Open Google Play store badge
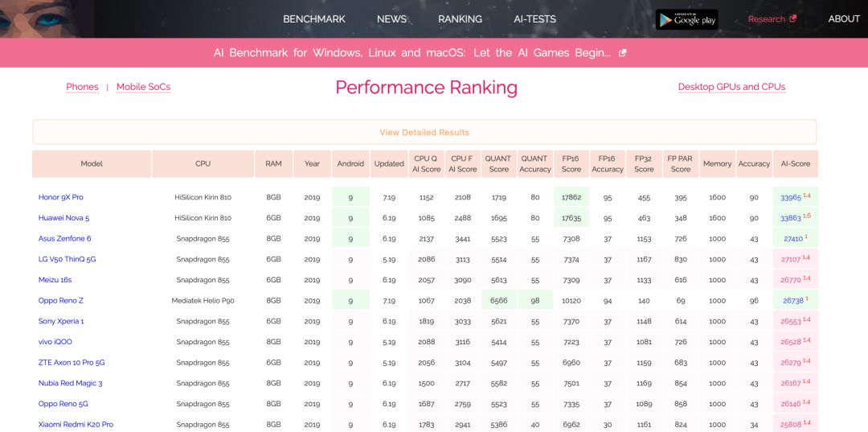The image size is (868, 432). (686, 19)
